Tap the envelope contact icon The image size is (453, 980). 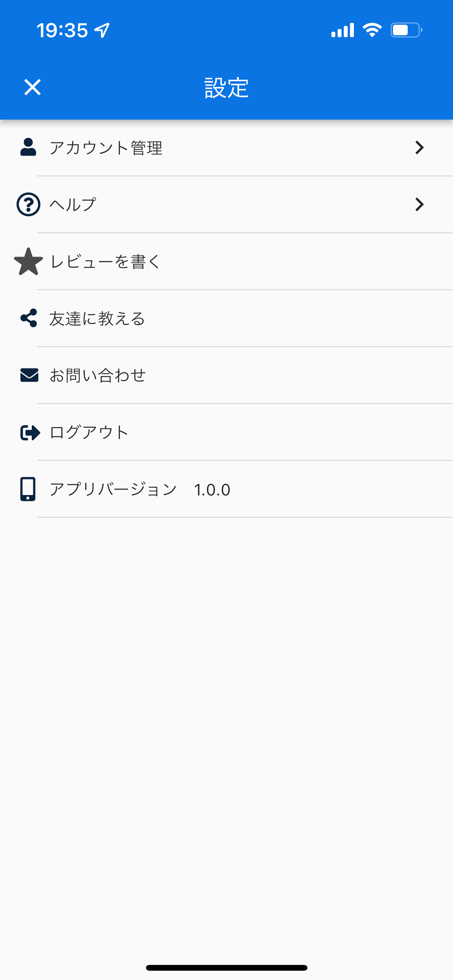coord(29,375)
